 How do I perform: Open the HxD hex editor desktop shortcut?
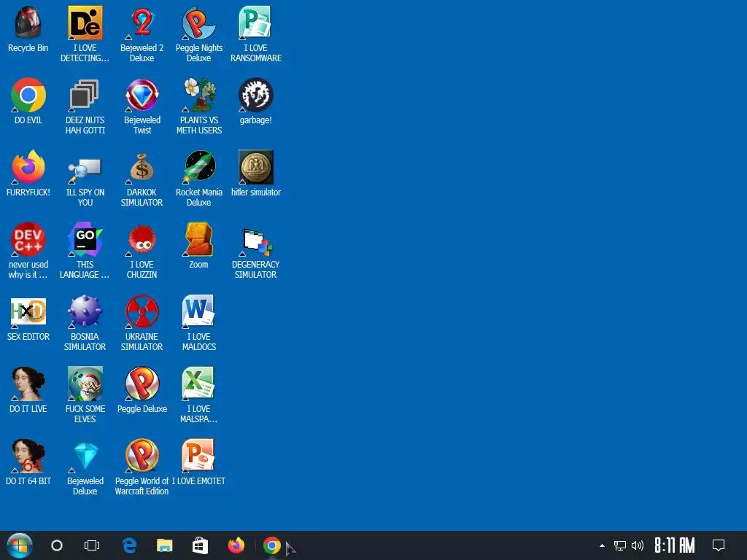28,311
